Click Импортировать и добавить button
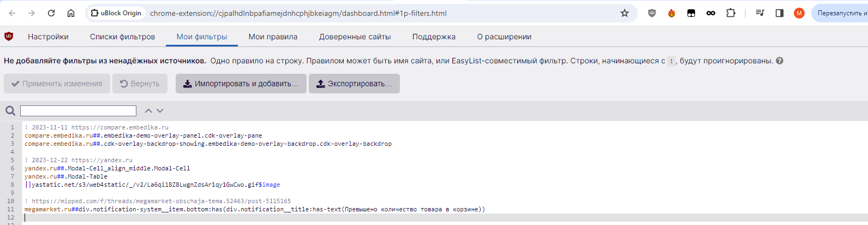This screenshot has height=225, width=868. (241, 84)
